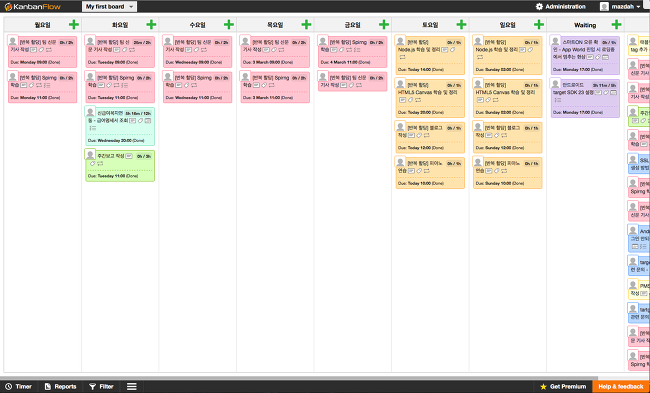The width and height of the screenshot is (650, 393).
Task: Add a task to the 일요일 column
Action: click(539, 25)
